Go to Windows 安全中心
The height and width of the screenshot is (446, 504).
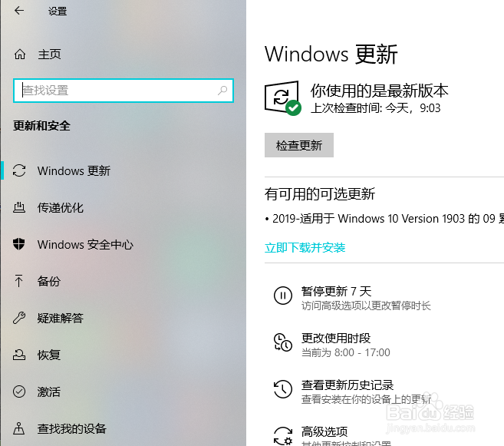click(85, 244)
